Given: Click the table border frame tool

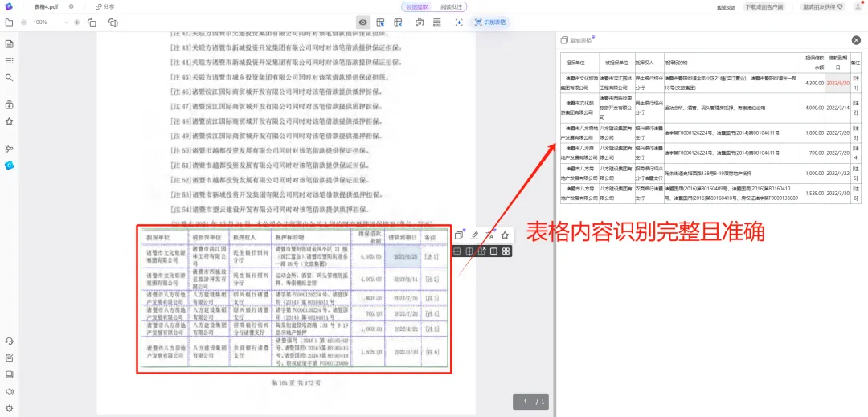Looking at the screenshot, I should [x=493, y=251].
